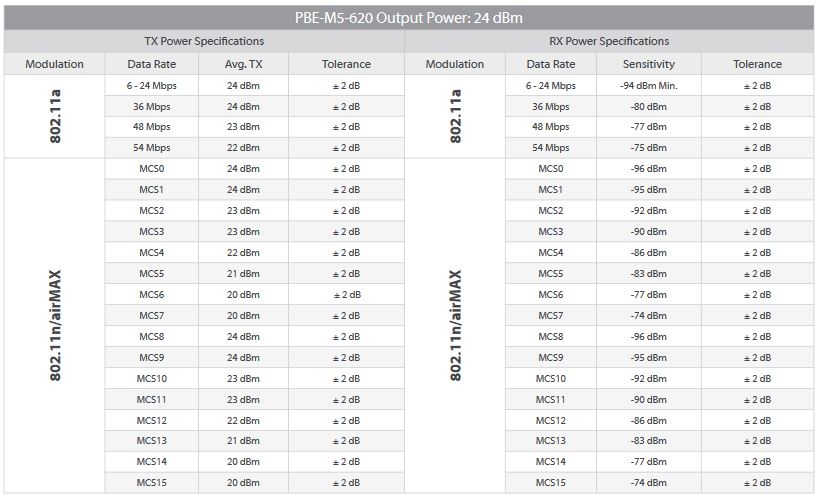The height and width of the screenshot is (501, 830).
Task: Select '22 dBm' in the TX 54 Mbps row
Action: (x=243, y=148)
